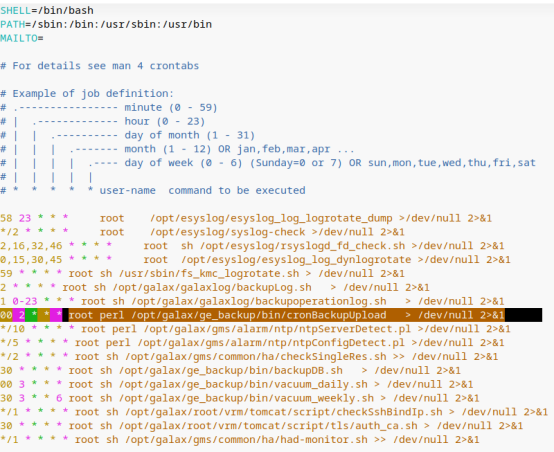Click the 'day of week (0 - 6)' comment

[x=183, y=163]
